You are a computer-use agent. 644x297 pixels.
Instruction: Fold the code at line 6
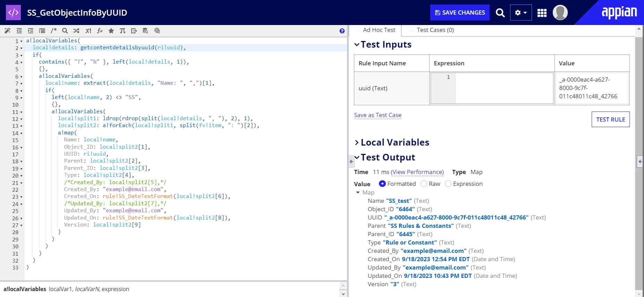click(22, 77)
